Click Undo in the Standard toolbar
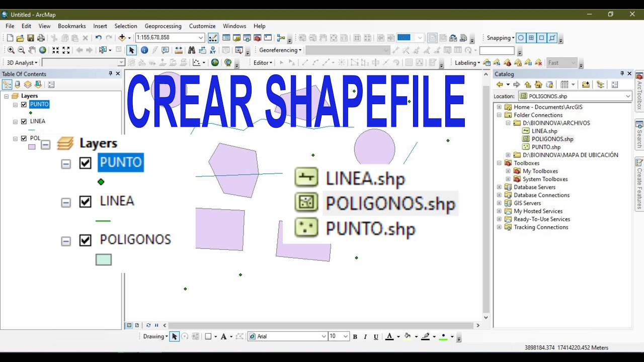This screenshot has width=644, height=362. click(x=98, y=38)
